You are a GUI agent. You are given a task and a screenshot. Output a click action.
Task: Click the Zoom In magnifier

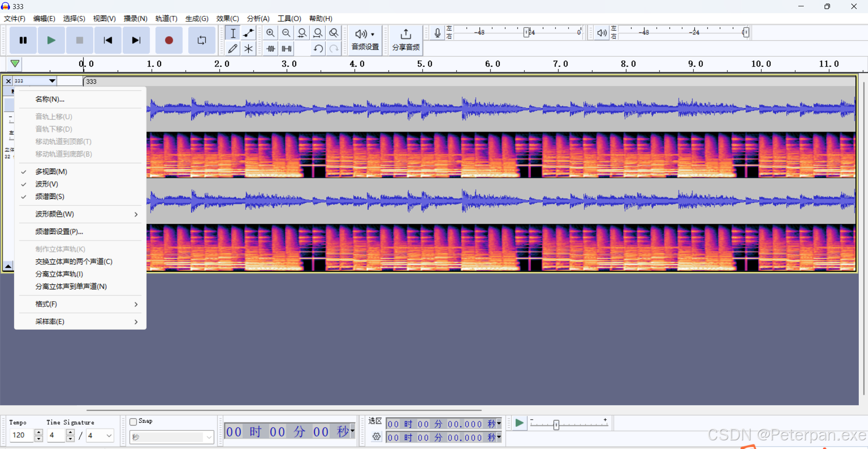point(270,33)
